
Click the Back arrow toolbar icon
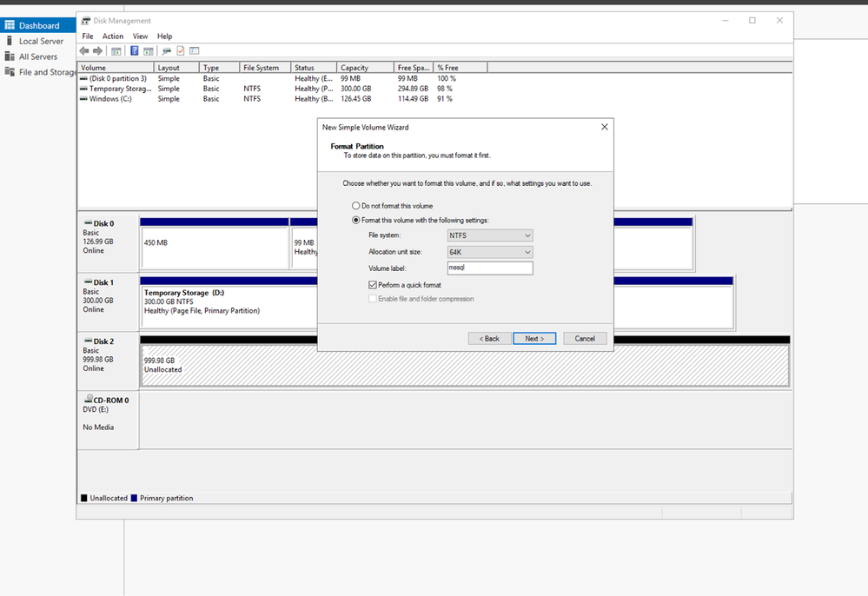(x=84, y=50)
